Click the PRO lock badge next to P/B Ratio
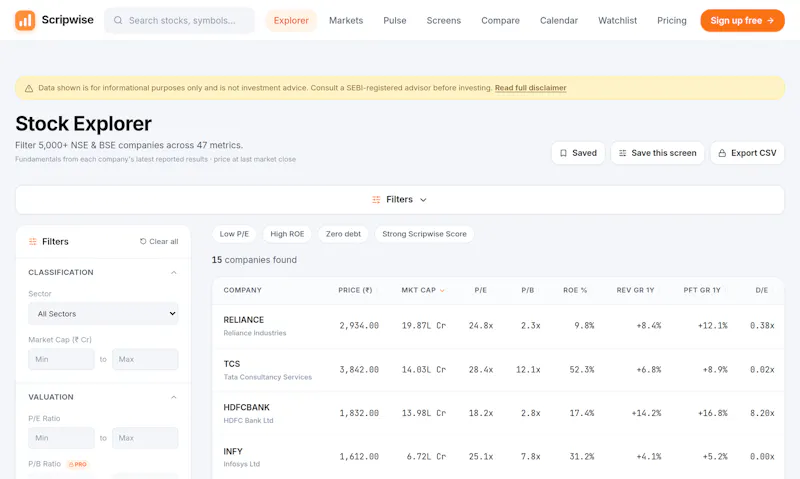The height and width of the screenshot is (479, 800). click(x=78, y=464)
